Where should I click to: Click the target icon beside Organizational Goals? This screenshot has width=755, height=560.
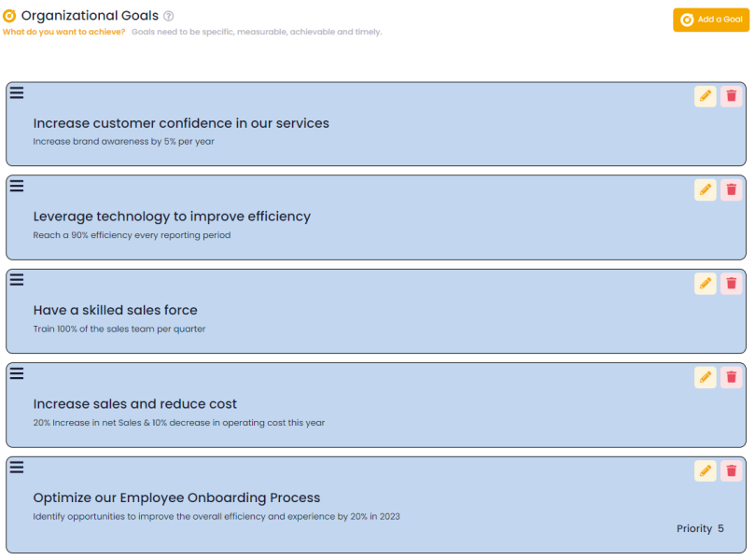[12, 15]
